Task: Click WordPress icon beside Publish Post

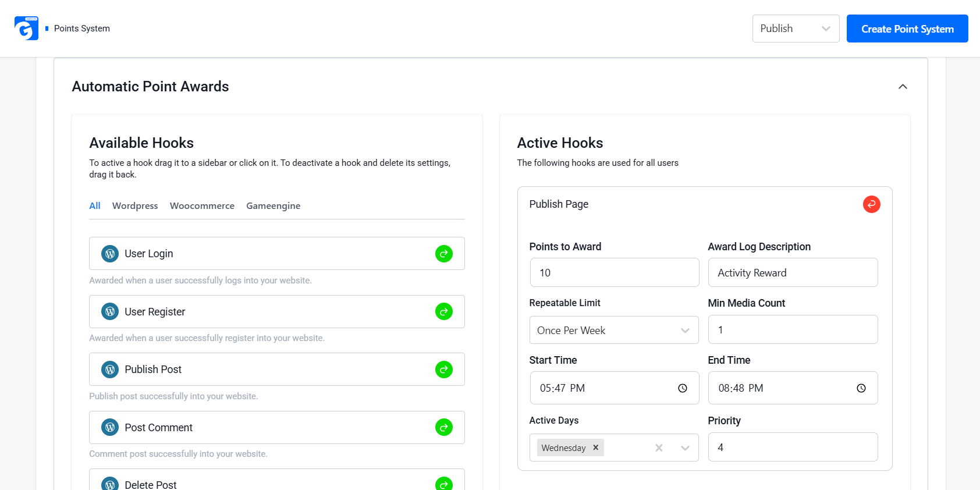Action: [x=110, y=370]
